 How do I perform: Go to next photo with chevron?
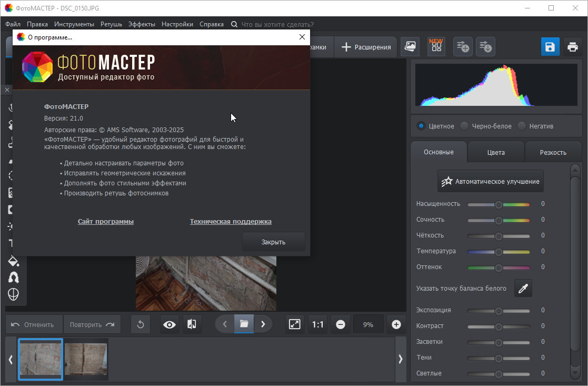263,324
